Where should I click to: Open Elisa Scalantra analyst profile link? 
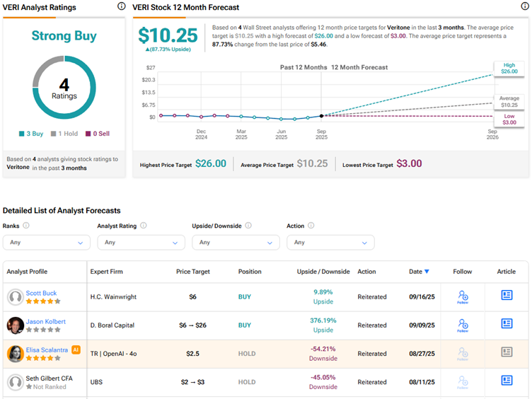(x=47, y=349)
